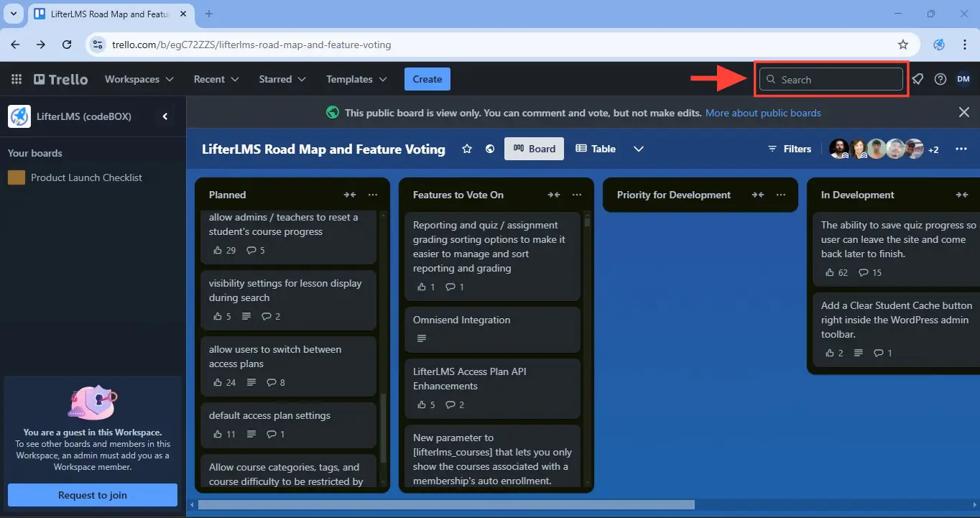
Task: Navigate back in browser
Action: click(x=15, y=45)
